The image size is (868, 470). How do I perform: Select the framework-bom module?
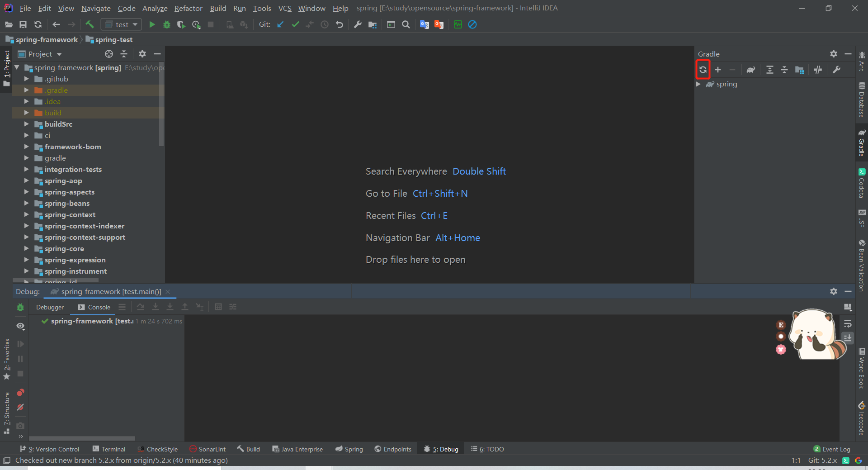pos(73,147)
